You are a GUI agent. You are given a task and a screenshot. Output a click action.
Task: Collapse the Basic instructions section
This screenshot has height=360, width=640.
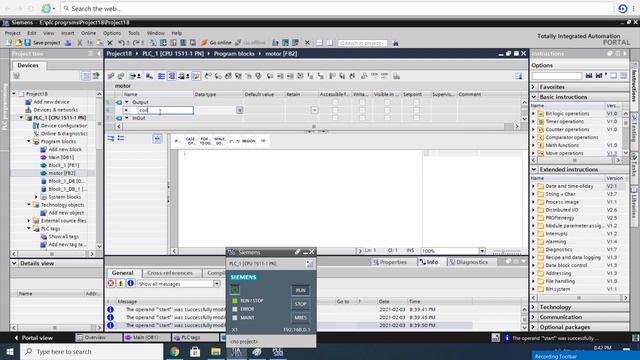533,97
